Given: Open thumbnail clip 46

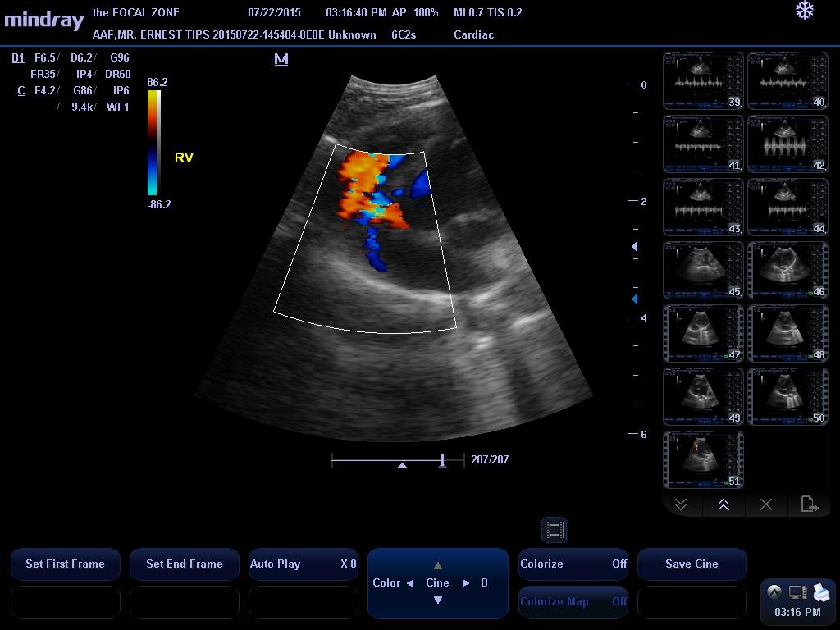Looking at the screenshot, I should tap(787, 269).
